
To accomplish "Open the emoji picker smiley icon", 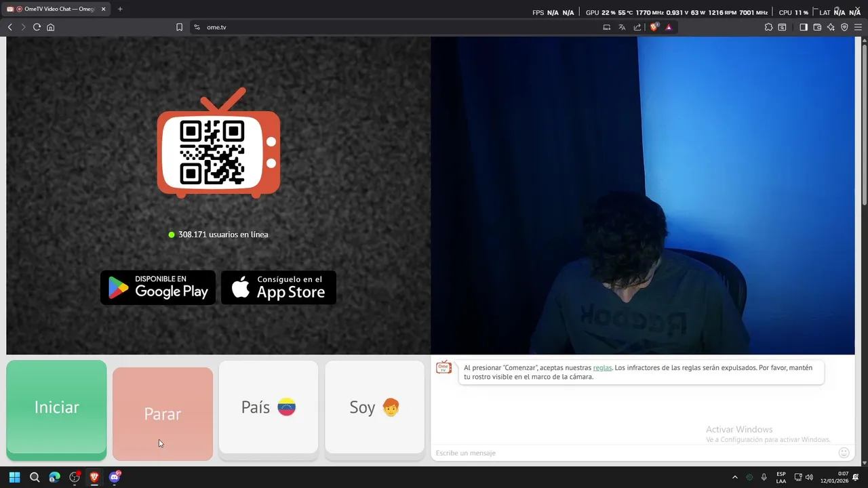I will 844,453.
